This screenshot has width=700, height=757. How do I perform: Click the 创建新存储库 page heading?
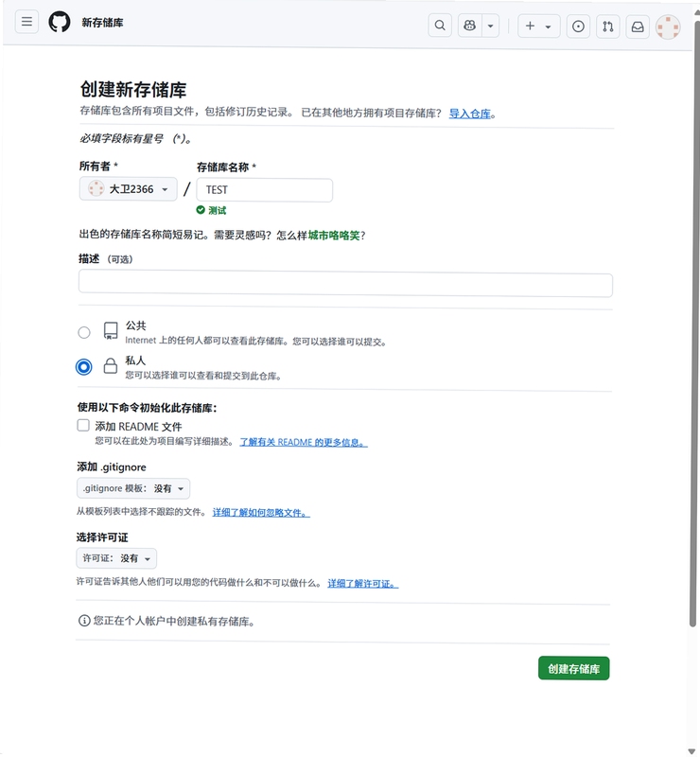[133, 90]
